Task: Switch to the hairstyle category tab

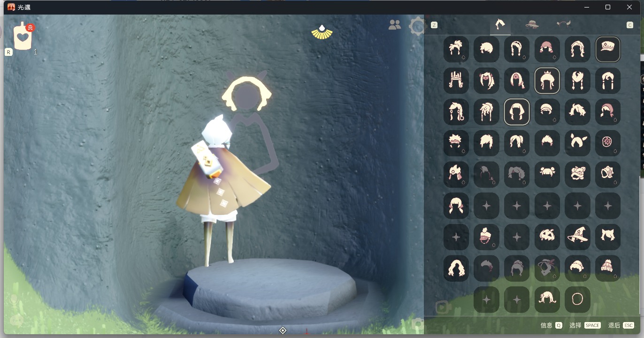Action: (x=500, y=24)
